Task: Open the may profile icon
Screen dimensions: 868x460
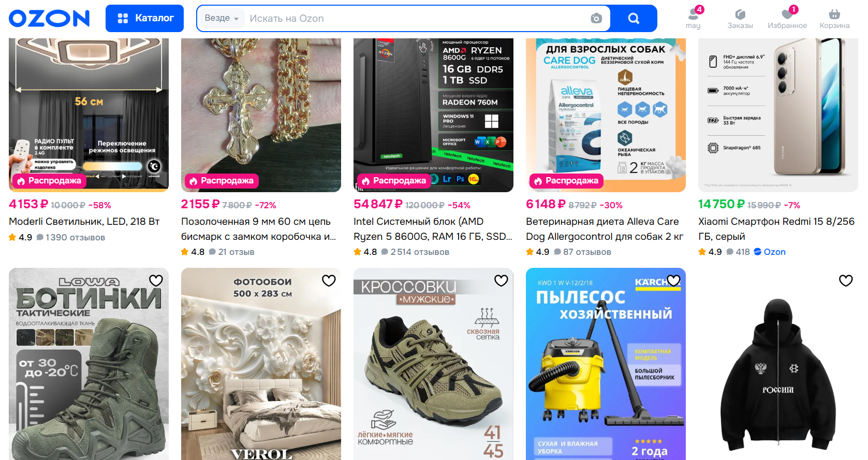Action: click(693, 18)
